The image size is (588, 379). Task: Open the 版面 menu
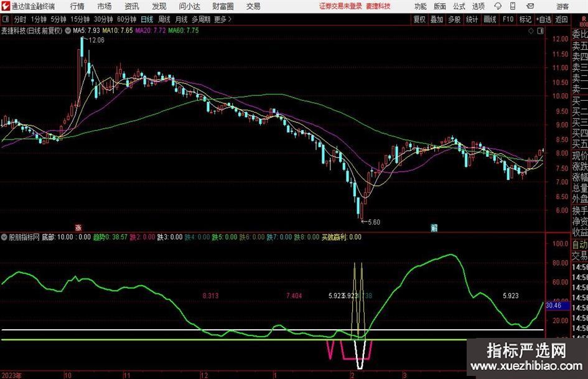point(439,6)
